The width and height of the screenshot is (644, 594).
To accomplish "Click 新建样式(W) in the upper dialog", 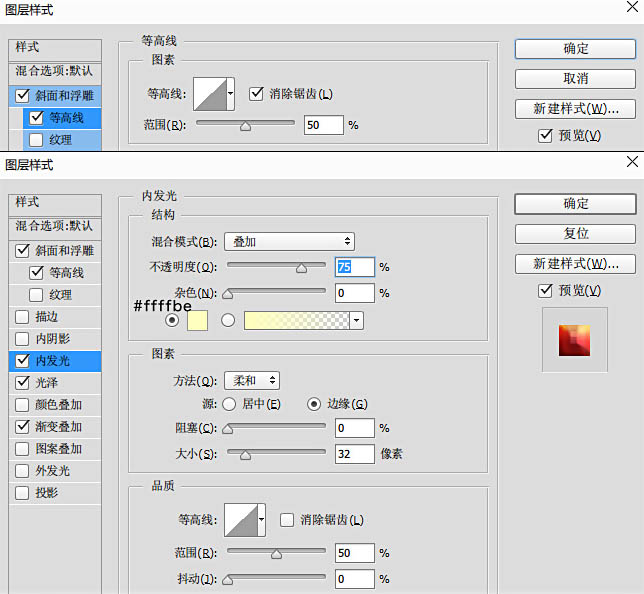I will 575,109.
